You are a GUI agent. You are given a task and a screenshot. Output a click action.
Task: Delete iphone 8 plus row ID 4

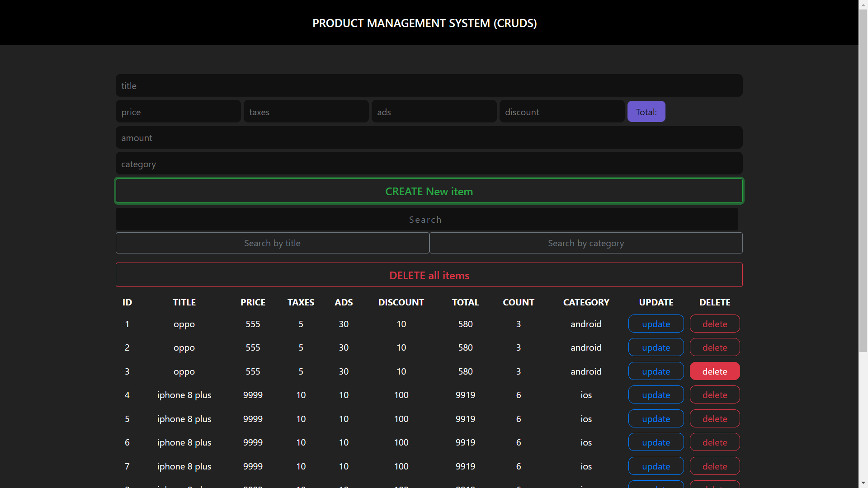(715, 395)
